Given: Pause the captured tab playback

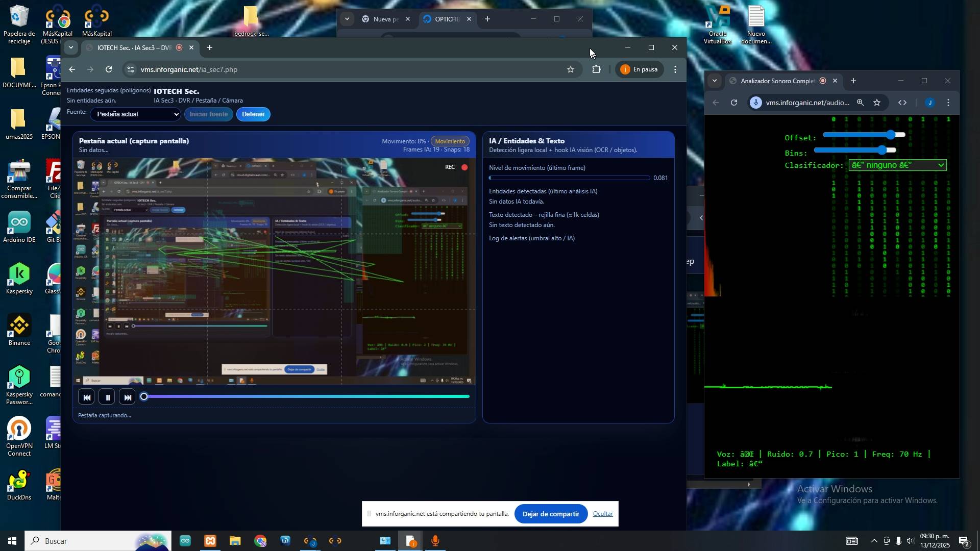Looking at the screenshot, I should click(x=107, y=397).
